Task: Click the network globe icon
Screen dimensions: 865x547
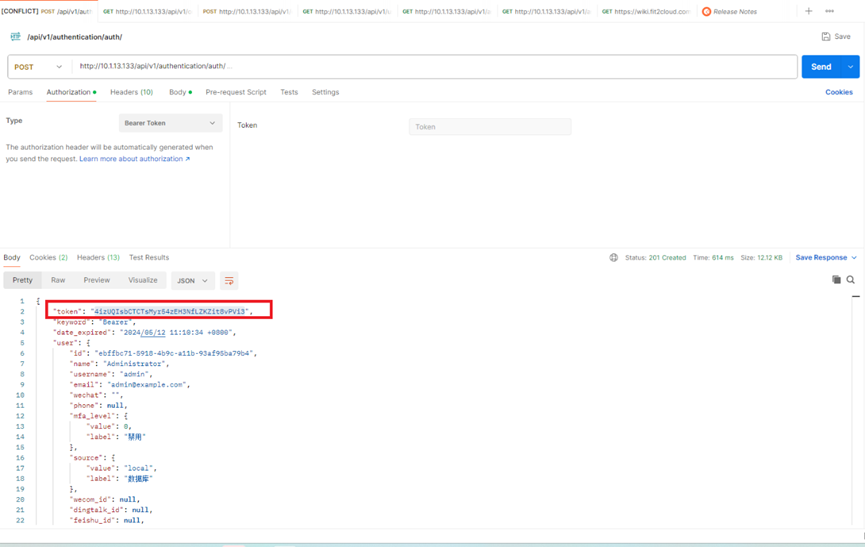Action: click(x=614, y=258)
